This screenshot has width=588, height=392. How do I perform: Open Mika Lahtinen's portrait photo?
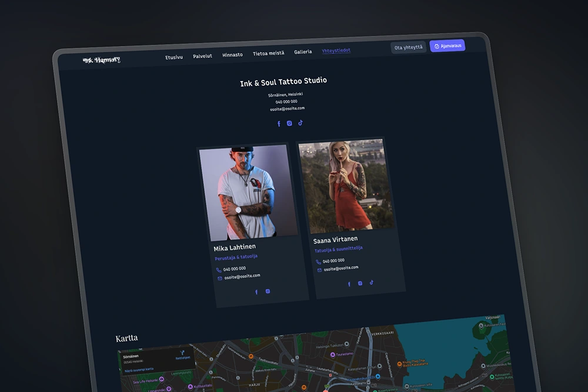coord(248,193)
